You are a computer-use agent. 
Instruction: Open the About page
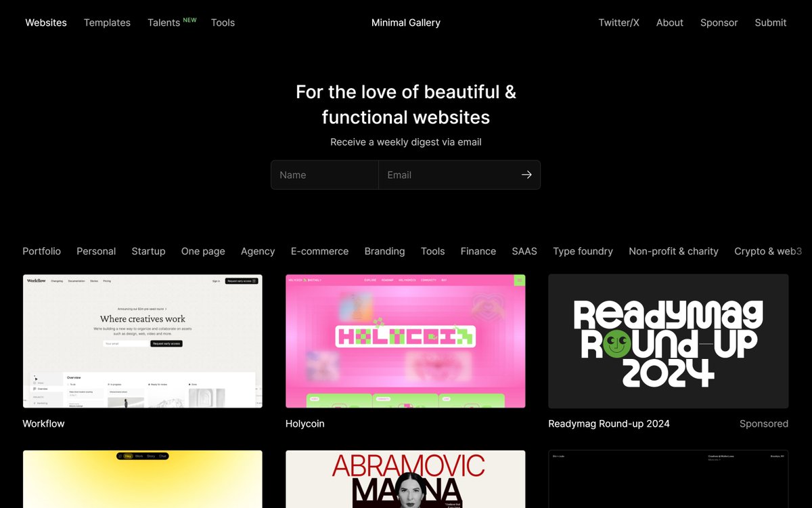pos(670,22)
